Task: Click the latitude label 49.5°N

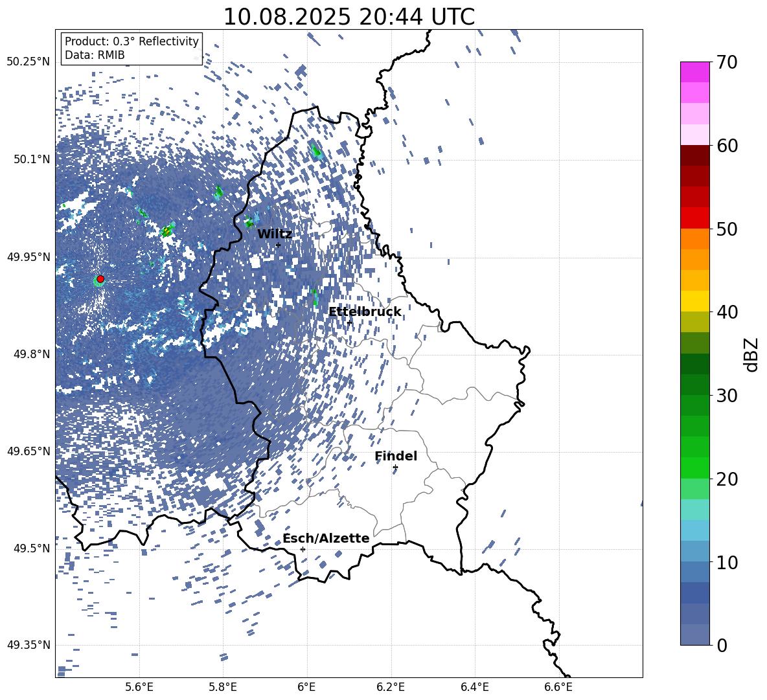Action: coord(31,548)
